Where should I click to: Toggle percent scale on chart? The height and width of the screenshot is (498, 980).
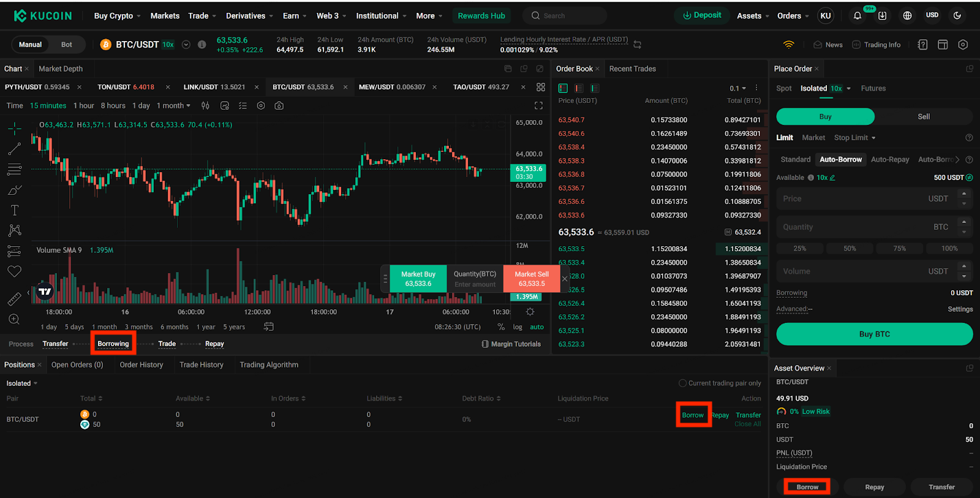tap(501, 327)
